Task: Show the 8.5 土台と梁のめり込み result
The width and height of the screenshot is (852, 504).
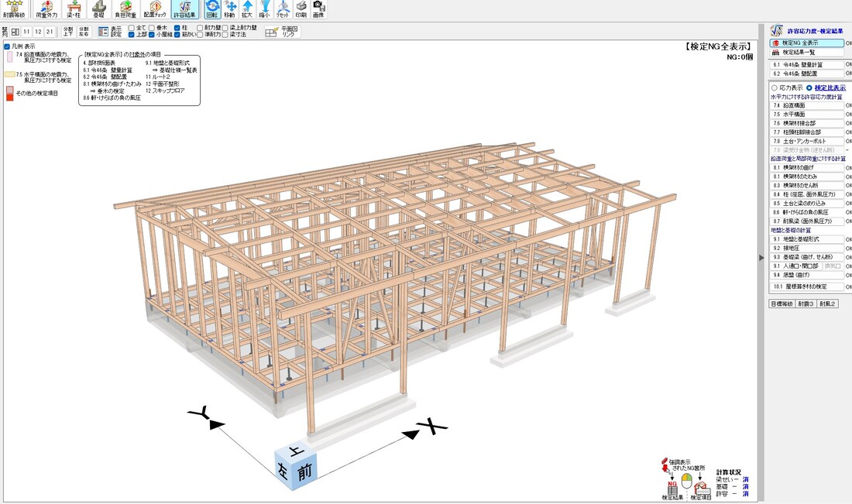Action: coord(807,203)
